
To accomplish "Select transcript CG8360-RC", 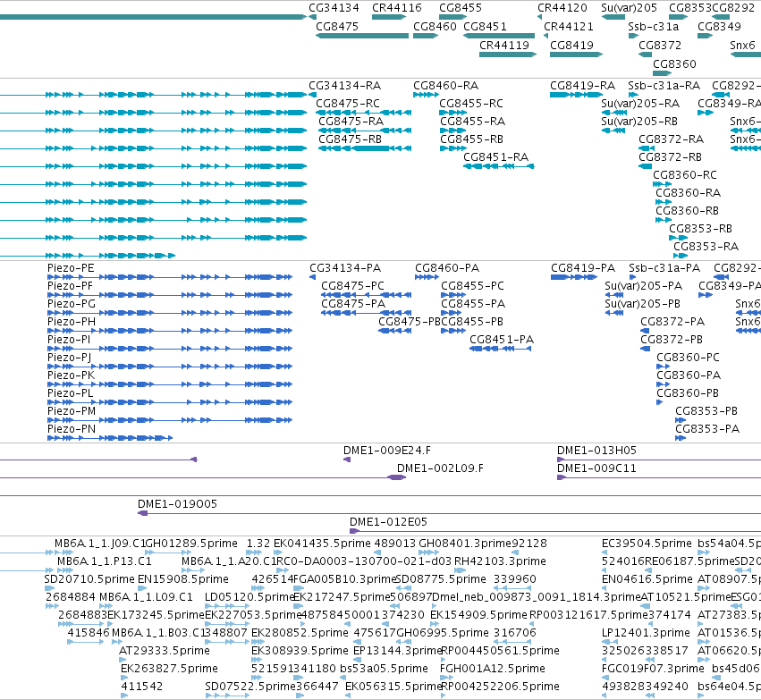I will (685, 175).
